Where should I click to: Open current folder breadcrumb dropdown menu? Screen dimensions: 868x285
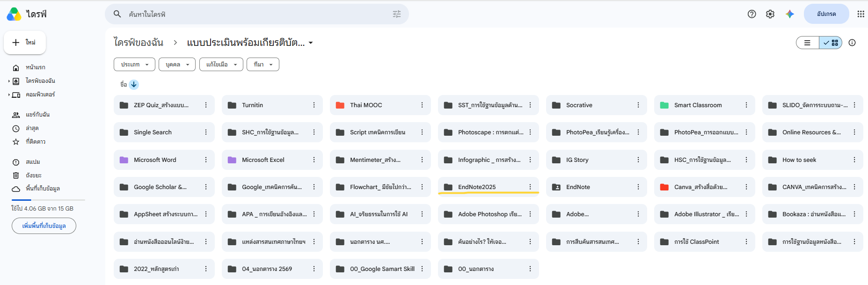(x=311, y=43)
